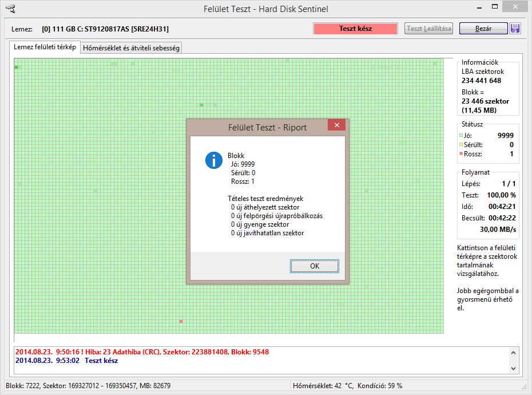Click '0 új javíthatatlan szektor' in the report
This screenshot has height=395, width=532.
[267, 233]
